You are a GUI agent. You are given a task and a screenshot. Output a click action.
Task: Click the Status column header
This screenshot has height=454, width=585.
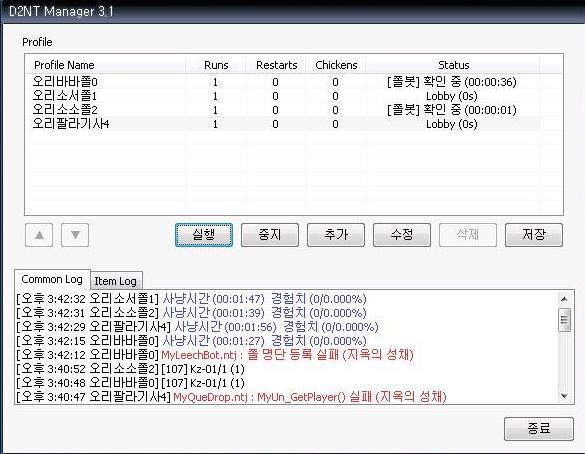(x=453, y=65)
